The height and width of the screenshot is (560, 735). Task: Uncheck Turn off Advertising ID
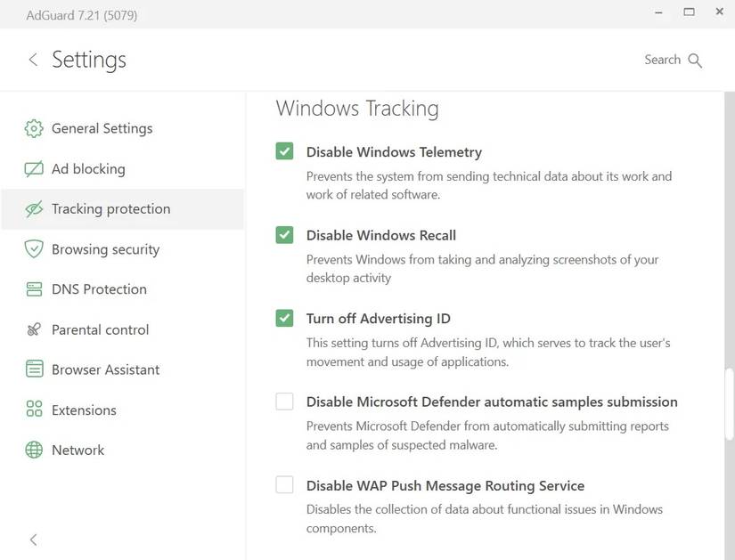(283, 318)
